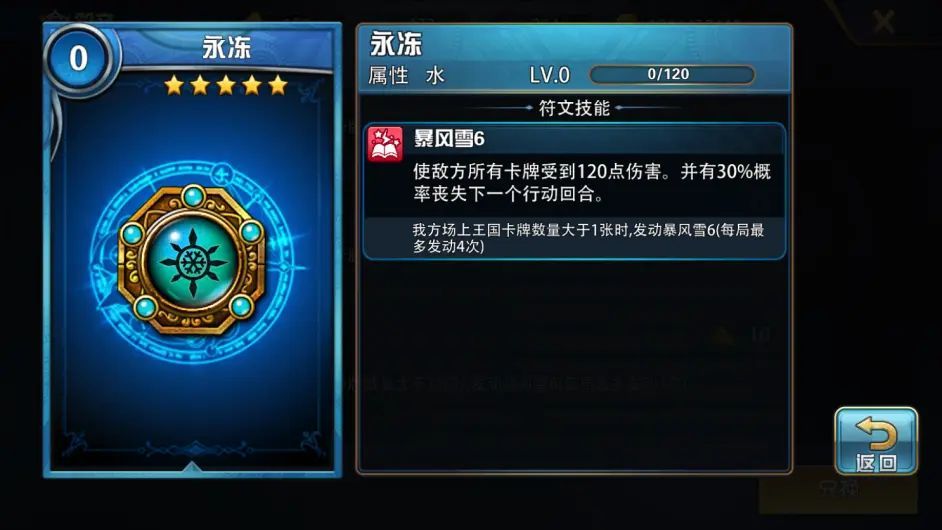Click the 永冻 heading in detail panel

(x=396, y=44)
